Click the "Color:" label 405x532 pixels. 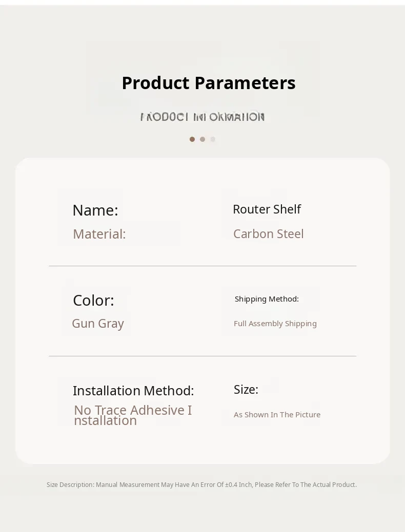pos(93,300)
